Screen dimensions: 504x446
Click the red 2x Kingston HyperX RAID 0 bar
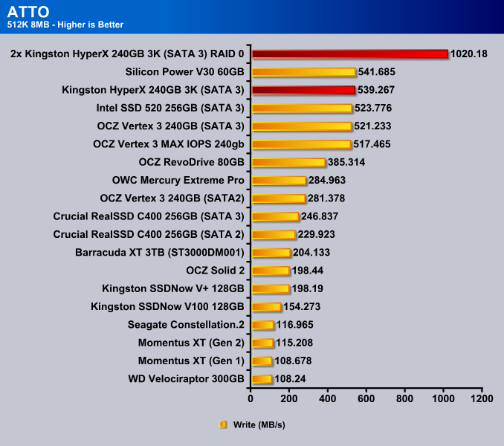coord(349,54)
